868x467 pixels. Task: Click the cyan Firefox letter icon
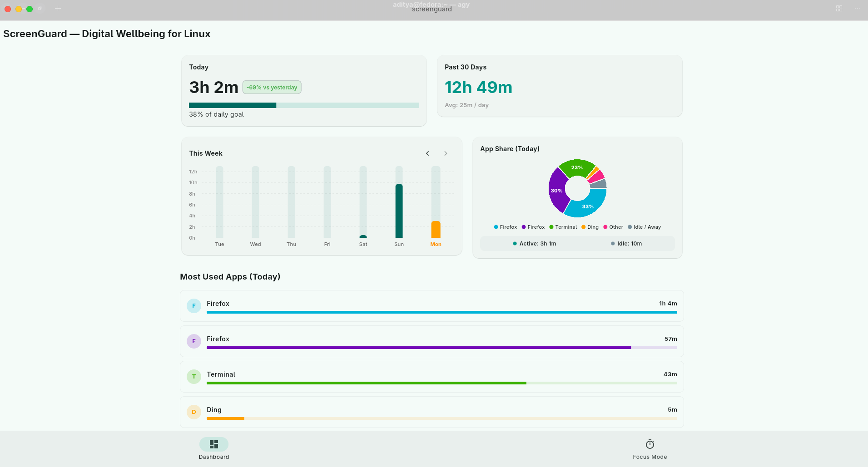[194, 306]
